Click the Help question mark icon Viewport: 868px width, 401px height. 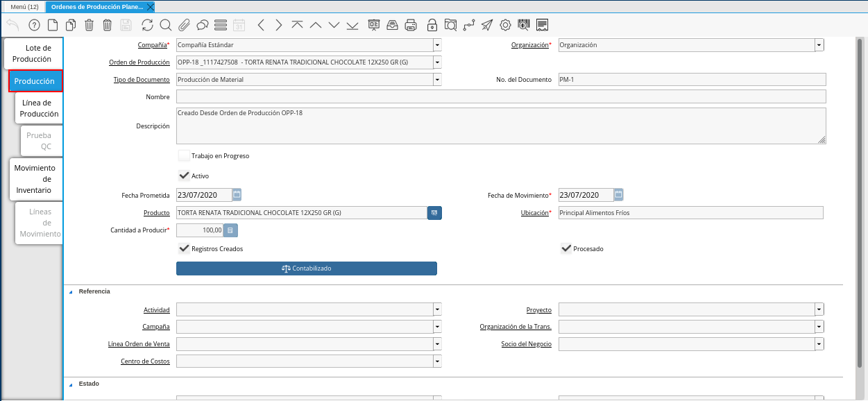pyautogui.click(x=34, y=26)
